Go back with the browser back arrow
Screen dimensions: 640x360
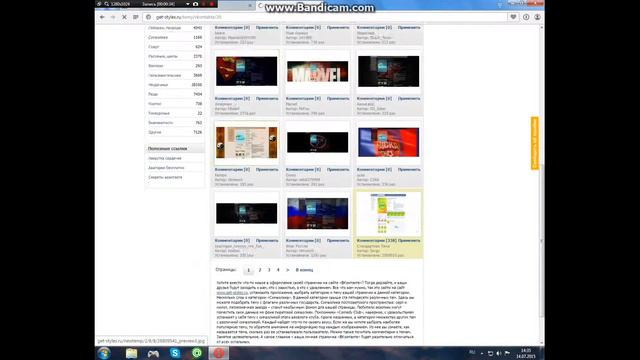tap(102, 17)
